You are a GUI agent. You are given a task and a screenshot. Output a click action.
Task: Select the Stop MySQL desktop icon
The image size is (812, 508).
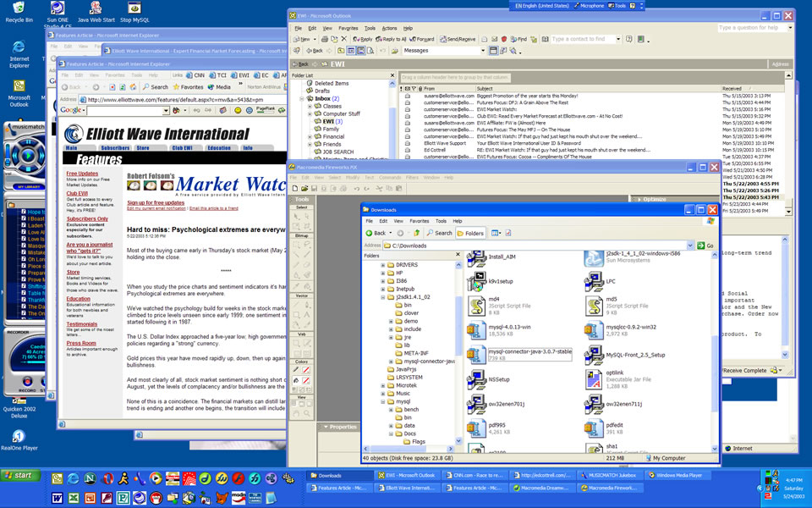(x=134, y=13)
